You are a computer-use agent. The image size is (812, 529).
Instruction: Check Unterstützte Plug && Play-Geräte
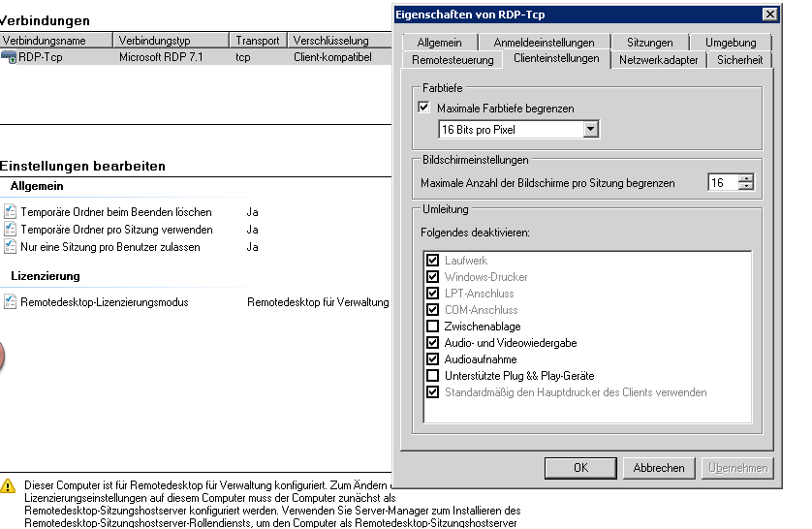(x=432, y=376)
